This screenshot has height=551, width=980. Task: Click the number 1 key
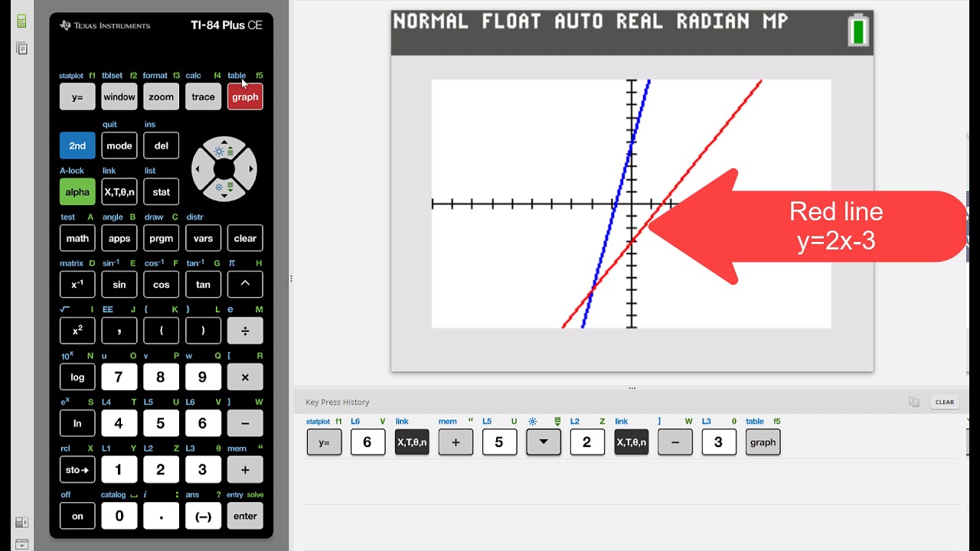click(x=119, y=470)
